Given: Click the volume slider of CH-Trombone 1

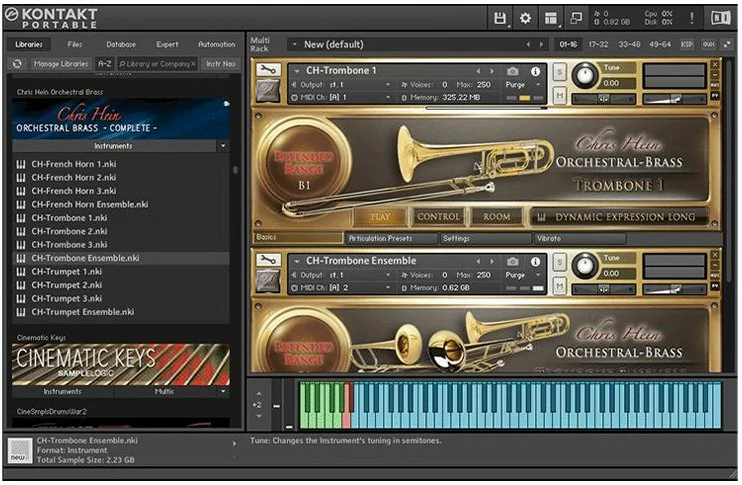Looking at the screenshot, I should (673, 98).
